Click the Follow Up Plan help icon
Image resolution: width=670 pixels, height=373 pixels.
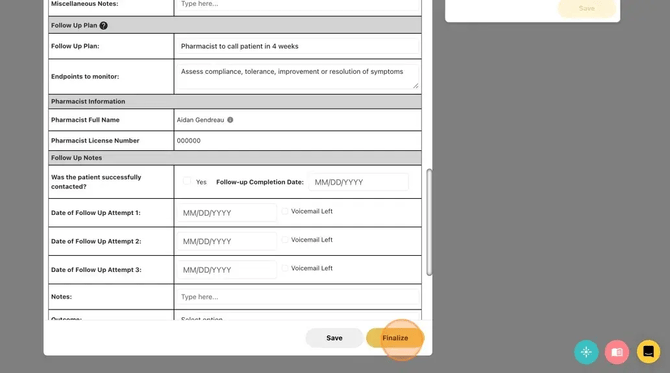(103, 26)
